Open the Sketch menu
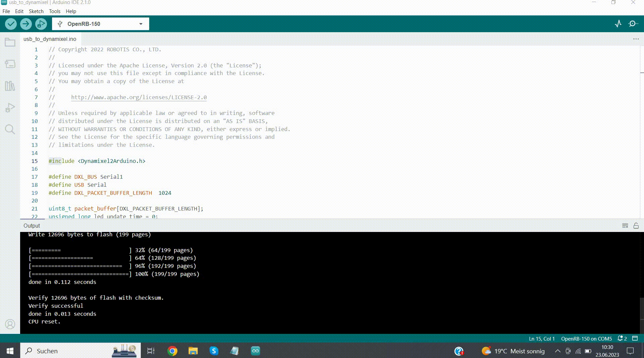Viewport: 644px width, 358px height. click(x=36, y=11)
